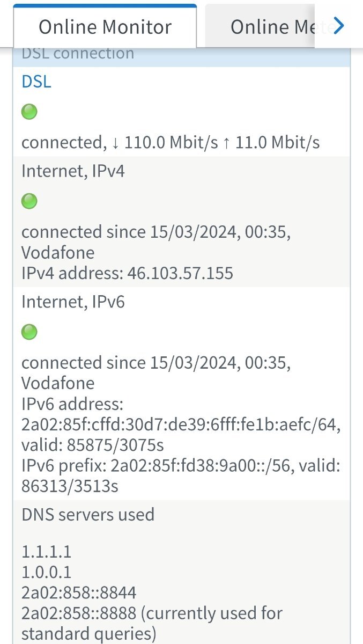This screenshot has width=363, height=644.
Task: Click the DNS server 2a02:858::8888 entry
Action: click(152, 623)
